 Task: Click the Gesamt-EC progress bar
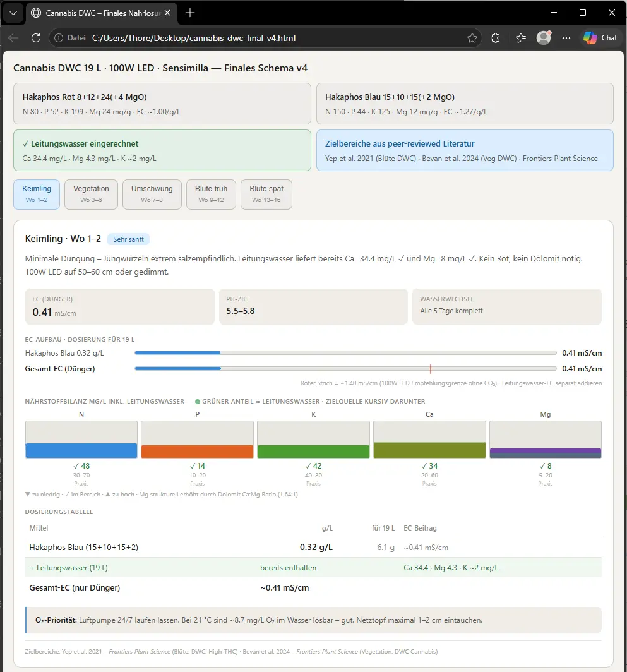[345, 369]
